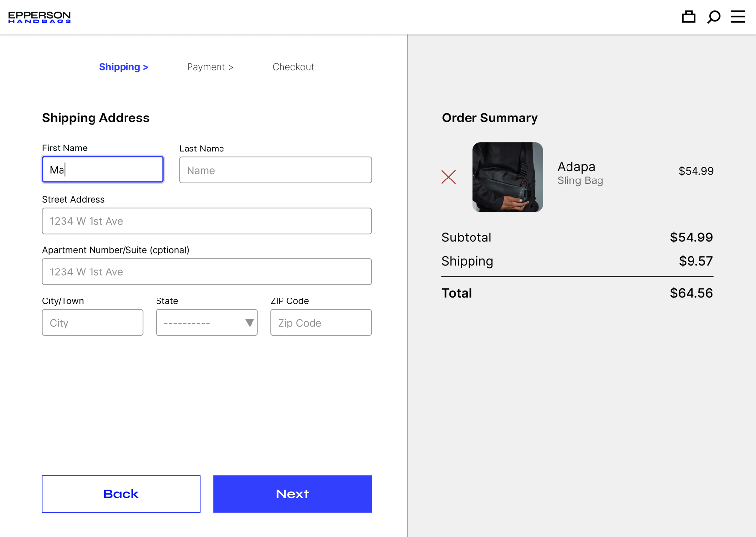Viewport: 756px width, 537px height.
Task: Open the search magnifier icon
Action: [x=714, y=17]
